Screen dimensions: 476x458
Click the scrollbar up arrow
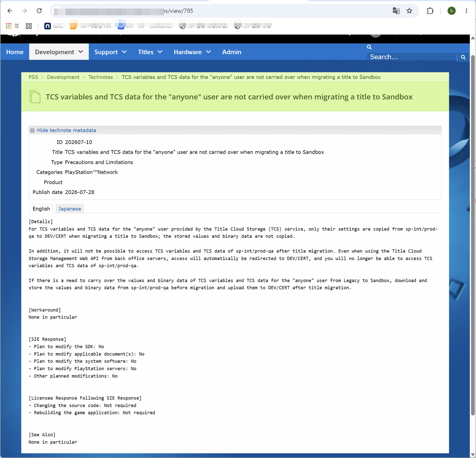click(473, 38)
